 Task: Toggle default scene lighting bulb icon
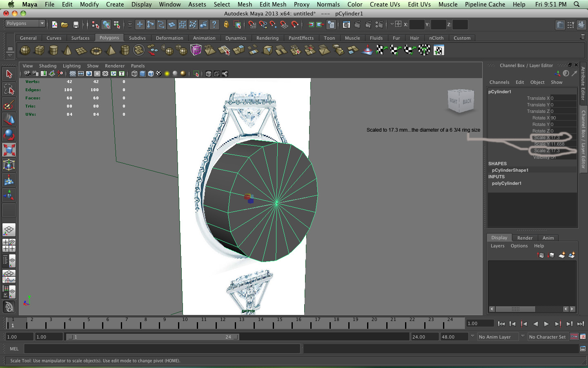166,74
